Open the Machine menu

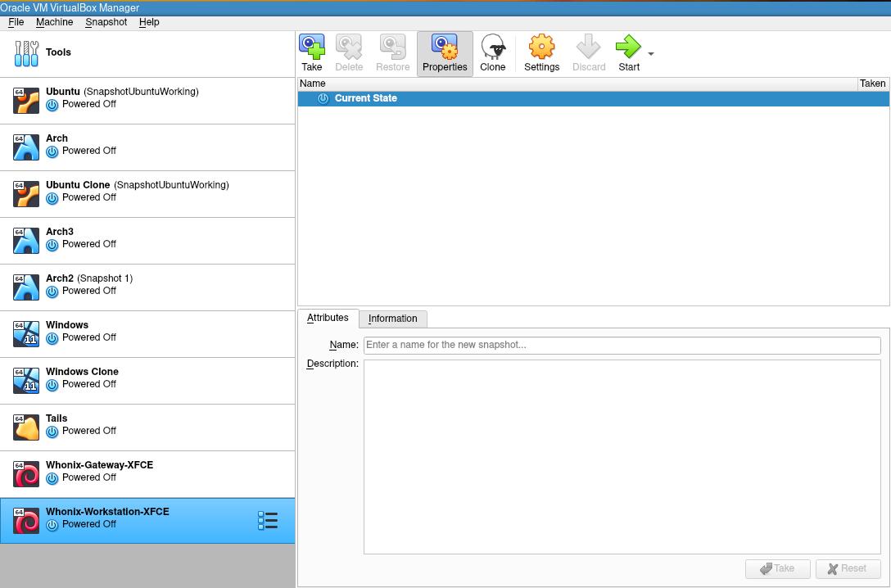pyautogui.click(x=54, y=22)
